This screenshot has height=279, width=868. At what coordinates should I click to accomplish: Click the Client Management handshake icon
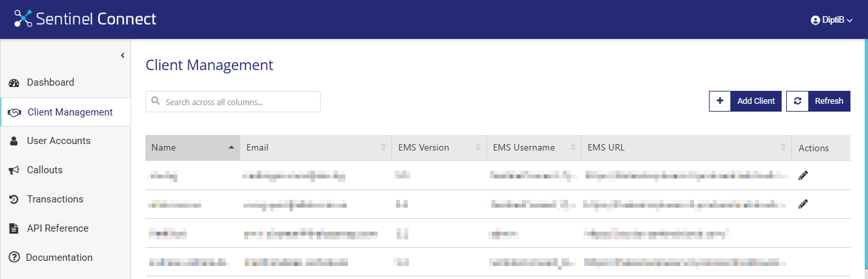coord(14,113)
